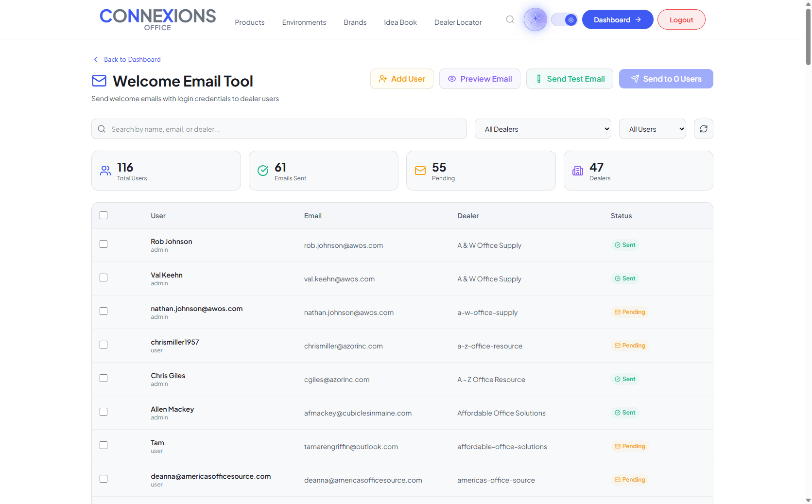Click the eye icon inside Preview Email
Image resolution: width=812 pixels, height=504 pixels.
(x=452, y=78)
